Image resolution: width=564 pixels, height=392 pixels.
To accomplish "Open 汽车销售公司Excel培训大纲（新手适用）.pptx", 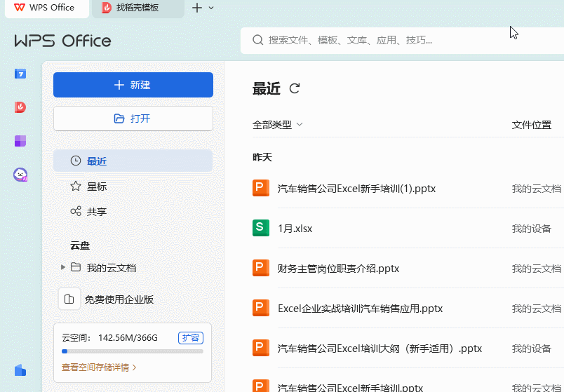I will click(380, 349).
